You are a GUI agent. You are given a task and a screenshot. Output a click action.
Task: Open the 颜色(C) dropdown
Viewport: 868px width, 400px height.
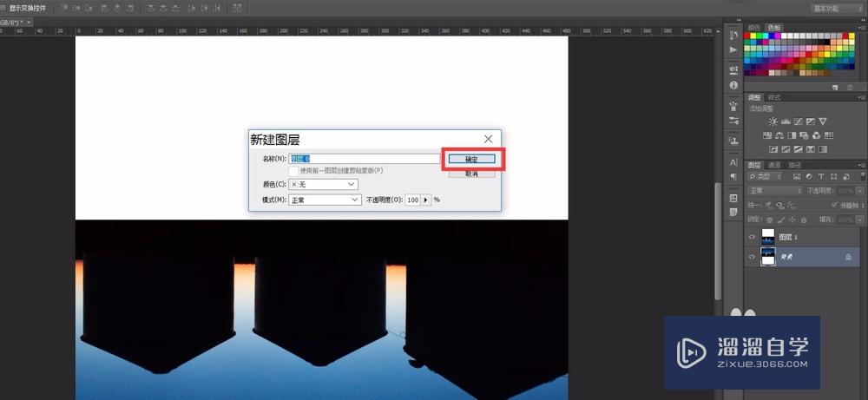point(323,184)
